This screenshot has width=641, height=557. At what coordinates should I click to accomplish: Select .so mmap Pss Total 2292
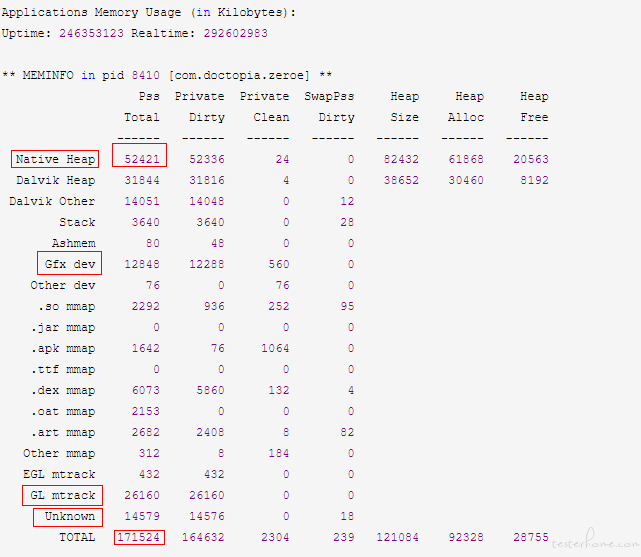[x=146, y=306]
